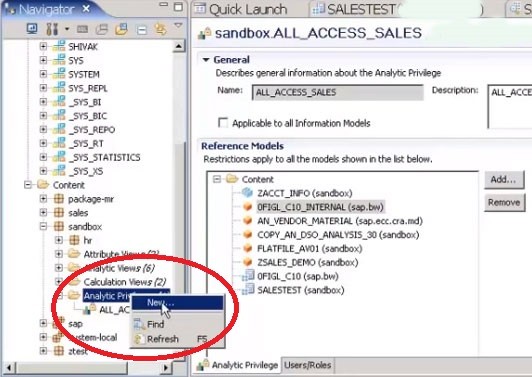Click the Navigator horizontal scrollbar right arrow
Viewport: 532px width, 377px height.
(166, 367)
